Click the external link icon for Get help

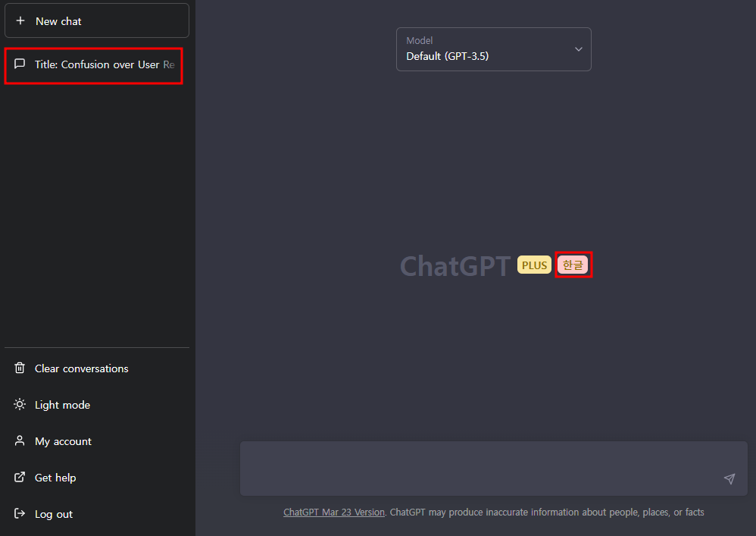point(20,477)
